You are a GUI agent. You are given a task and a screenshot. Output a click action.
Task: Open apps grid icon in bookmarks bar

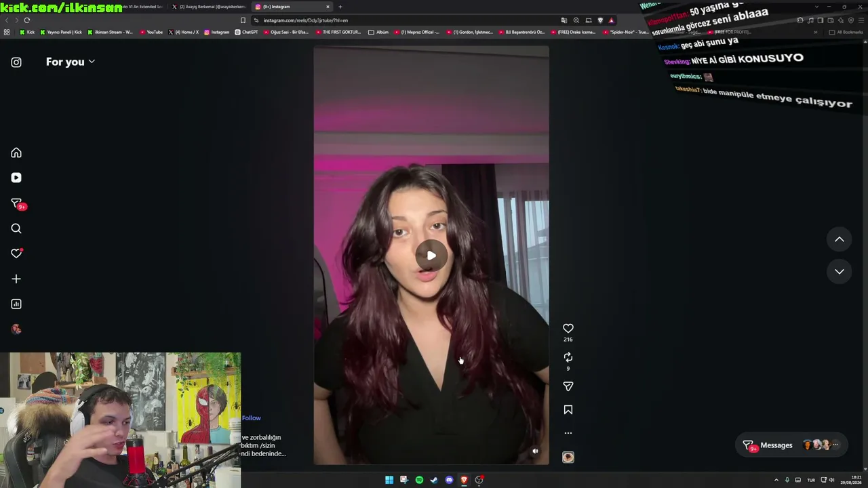(x=7, y=32)
